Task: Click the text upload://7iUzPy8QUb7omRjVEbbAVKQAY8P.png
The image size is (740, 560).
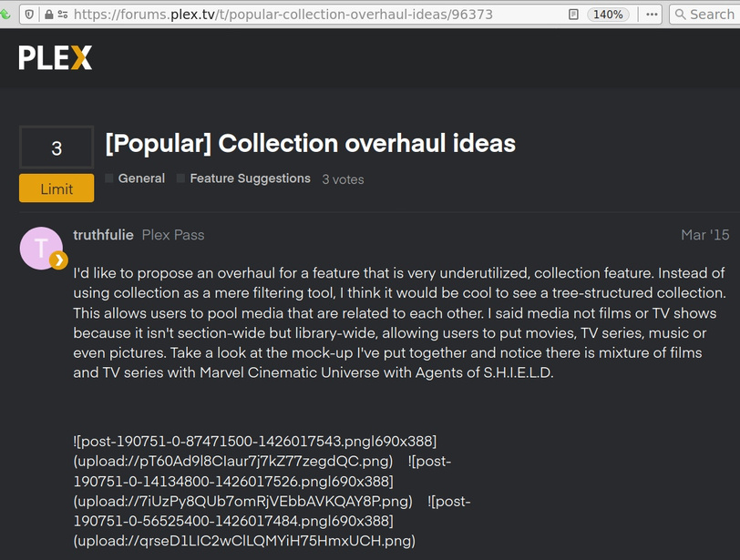Action: click(x=243, y=501)
